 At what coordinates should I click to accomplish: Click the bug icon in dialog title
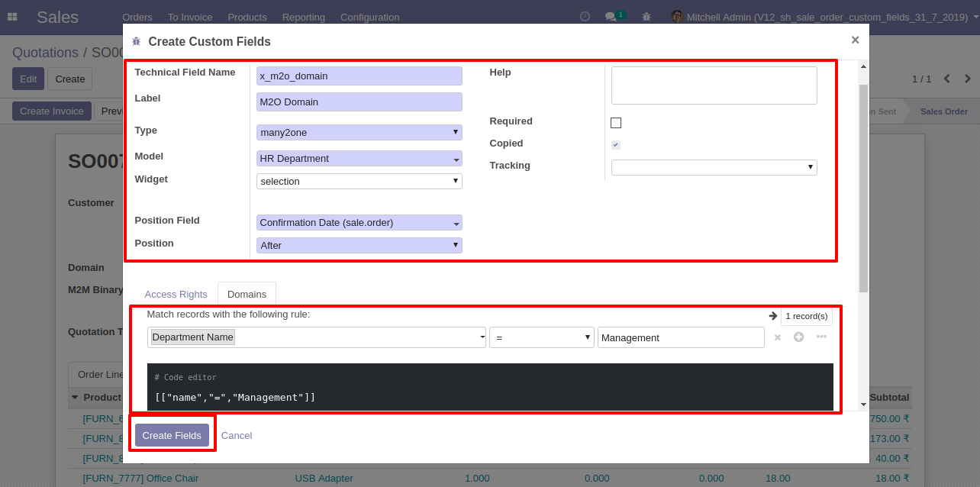tap(136, 41)
